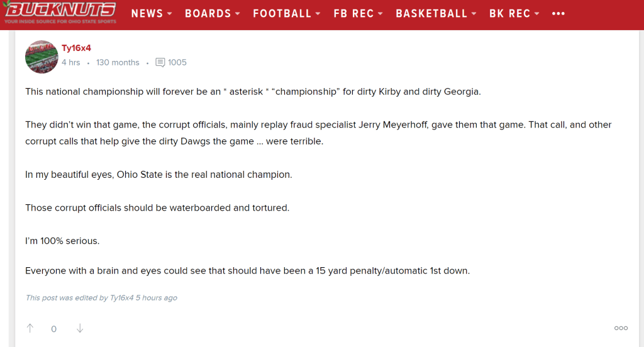
Task: Open the post options ellipsis menu
Action: point(621,328)
